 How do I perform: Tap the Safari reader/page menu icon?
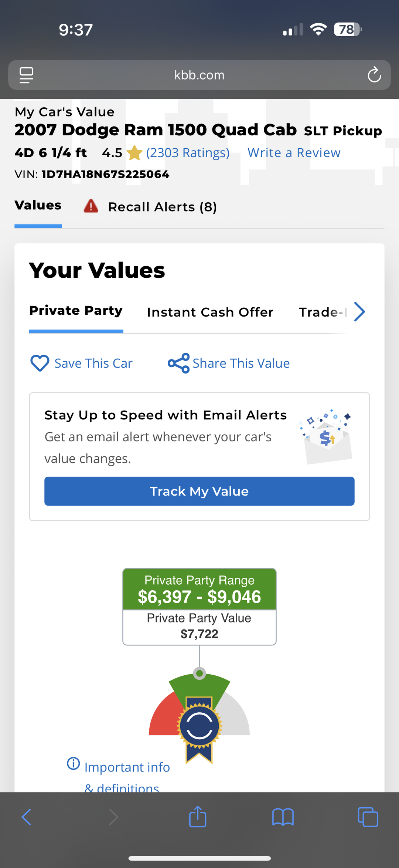26,75
